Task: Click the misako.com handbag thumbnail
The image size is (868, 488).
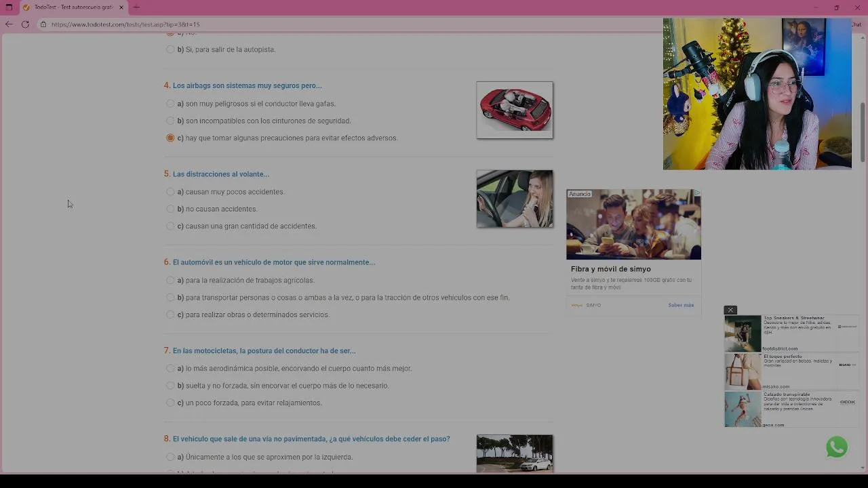Action: coord(743,371)
